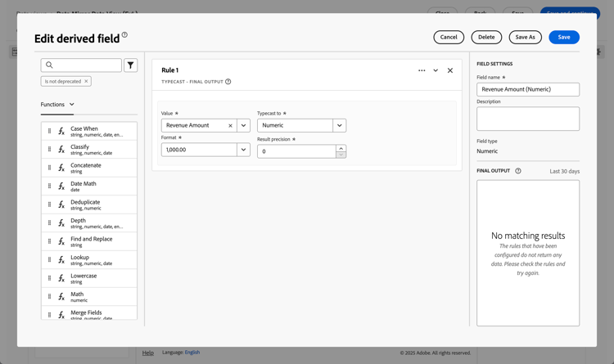Select the Math function name
Screen dimensions: 614x364
pyautogui.click(x=77, y=294)
